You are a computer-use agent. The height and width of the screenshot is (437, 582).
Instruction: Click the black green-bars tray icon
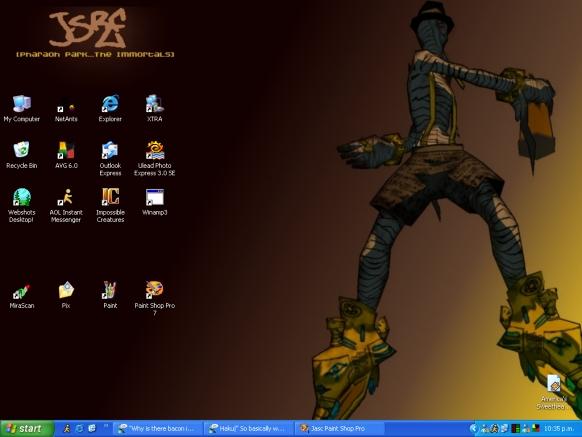coord(516,428)
